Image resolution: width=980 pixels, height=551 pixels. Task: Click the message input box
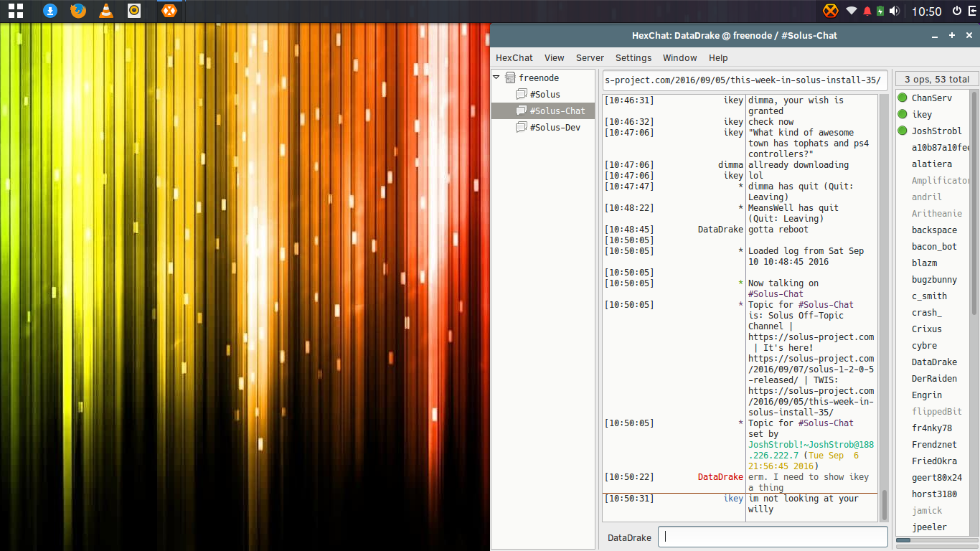(773, 537)
